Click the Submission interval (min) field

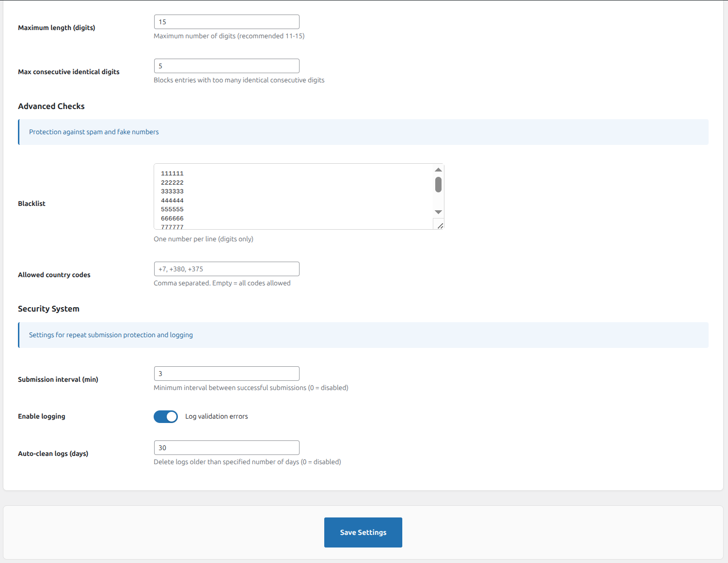(x=226, y=373)
